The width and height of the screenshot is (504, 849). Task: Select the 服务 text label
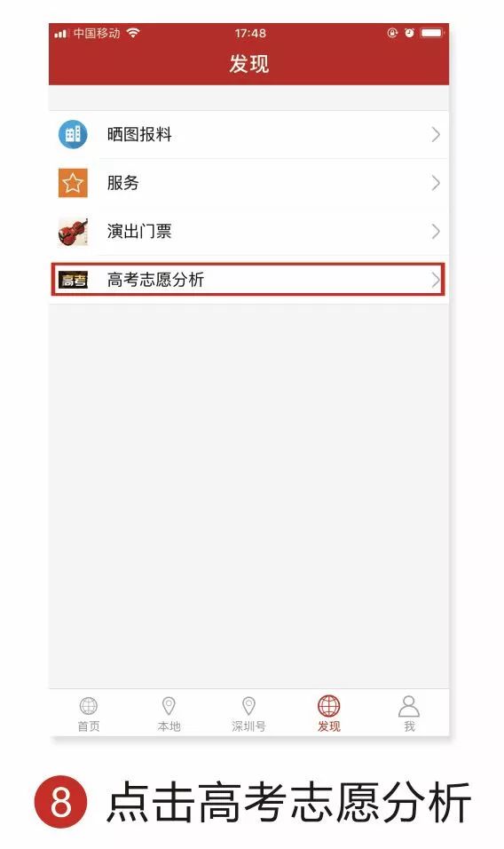(x=123, y=183)
